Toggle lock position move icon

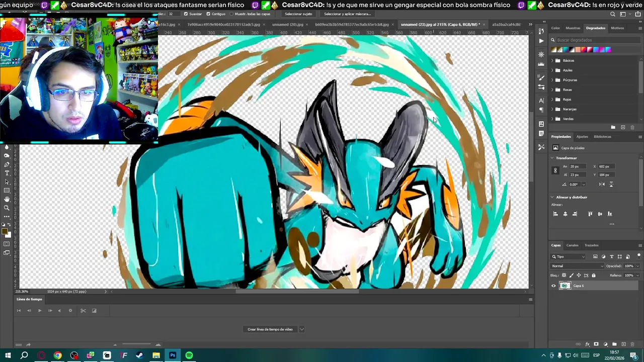pyautogui.click(x=579, y=276)
